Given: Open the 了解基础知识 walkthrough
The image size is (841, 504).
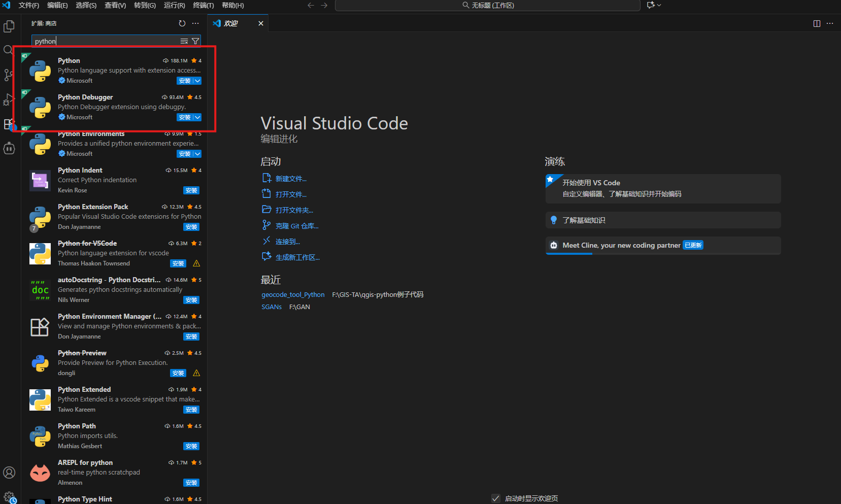Looking at the screenshot, I should click(x=663, y=220).
